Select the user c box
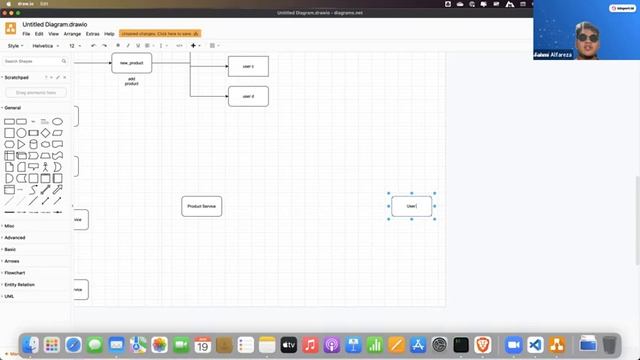640x360 pixels. [248, 66]
